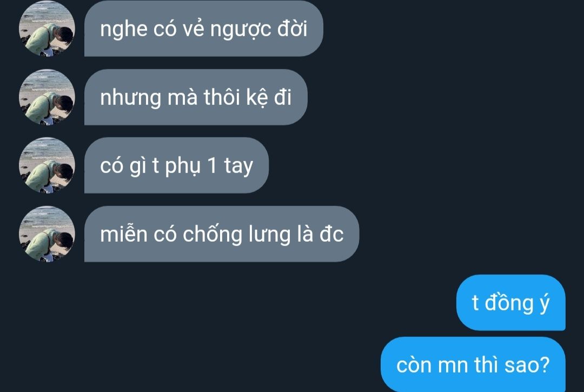This screenshot has width=584, height=392.
Task: Click the sent message 'còn mn thì sao?'
Action: [x=473, y=364]
